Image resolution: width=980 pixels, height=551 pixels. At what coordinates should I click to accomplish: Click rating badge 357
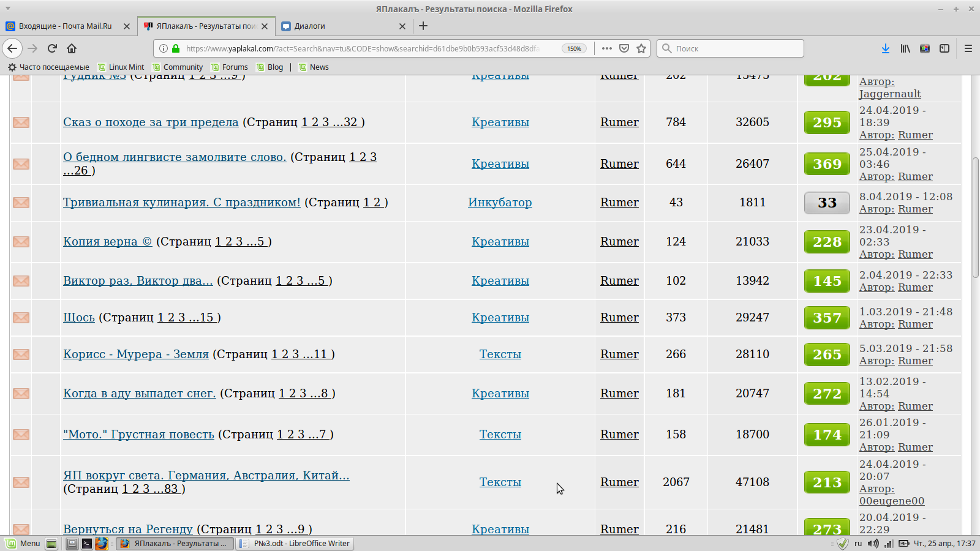[827, 318]
